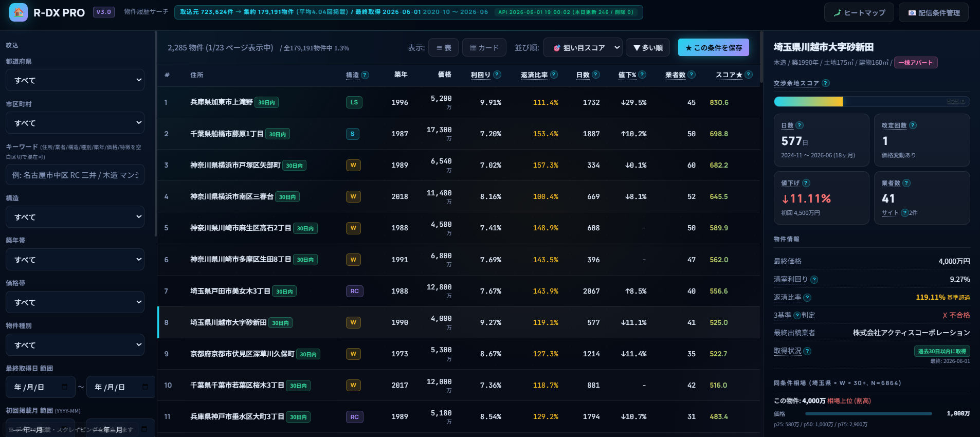Click the W badge for 川越市大字砂新田 row
The image size is (980, 437).
pos(353,322)
